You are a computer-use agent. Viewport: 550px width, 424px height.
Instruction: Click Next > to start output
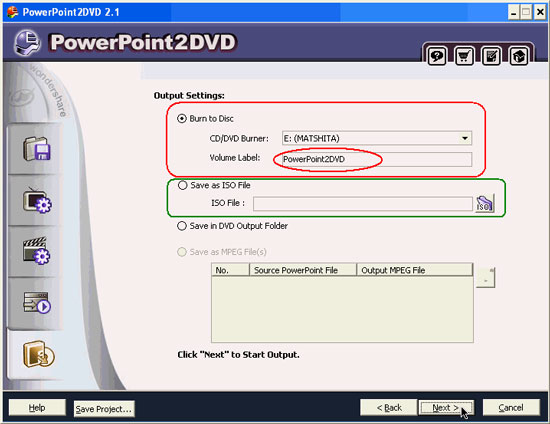445,408
